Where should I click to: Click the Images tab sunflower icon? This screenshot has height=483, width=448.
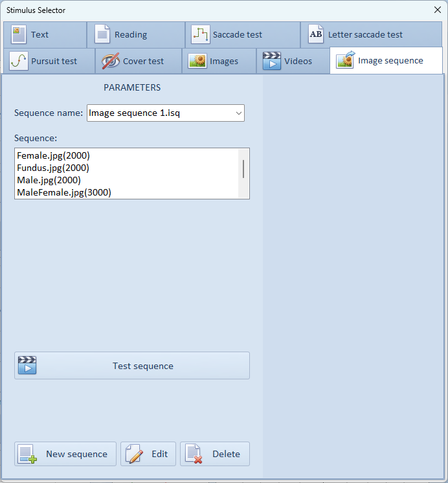click(x=197, y=62)
